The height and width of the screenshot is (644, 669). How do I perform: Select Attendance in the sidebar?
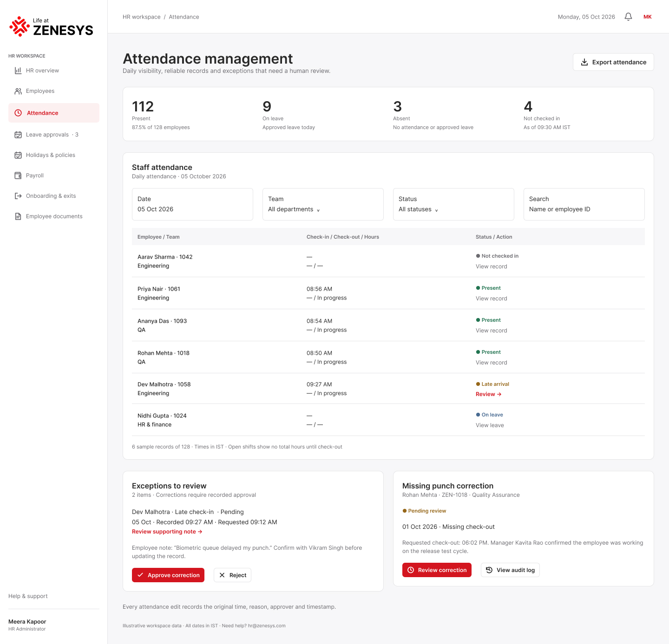click(x=54, y=113)
